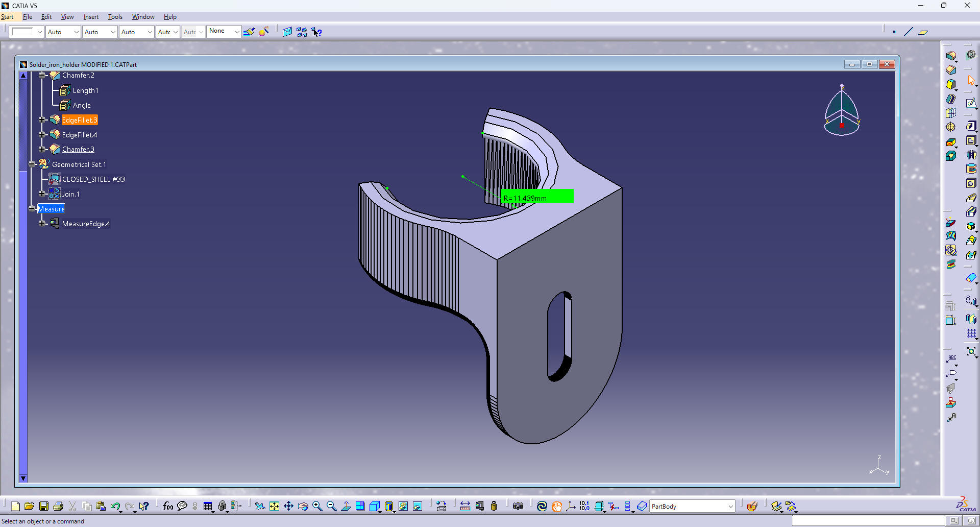Open the Insert menu
Screen dimensions: 980x527
coord(91,17)
